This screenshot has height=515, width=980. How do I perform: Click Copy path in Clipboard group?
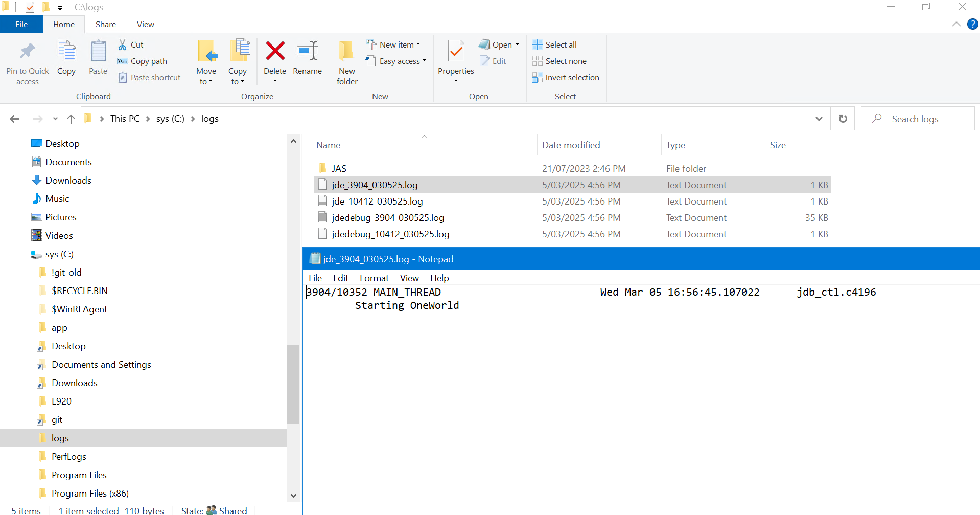148,61
